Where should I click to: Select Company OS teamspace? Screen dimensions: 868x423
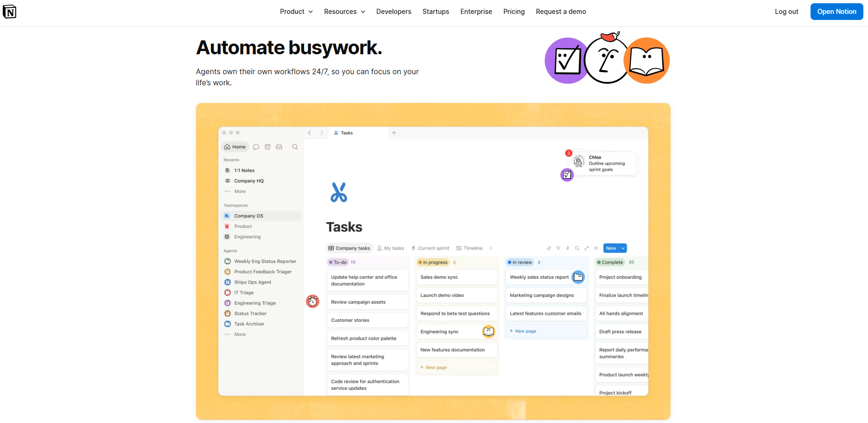point(261,216)
